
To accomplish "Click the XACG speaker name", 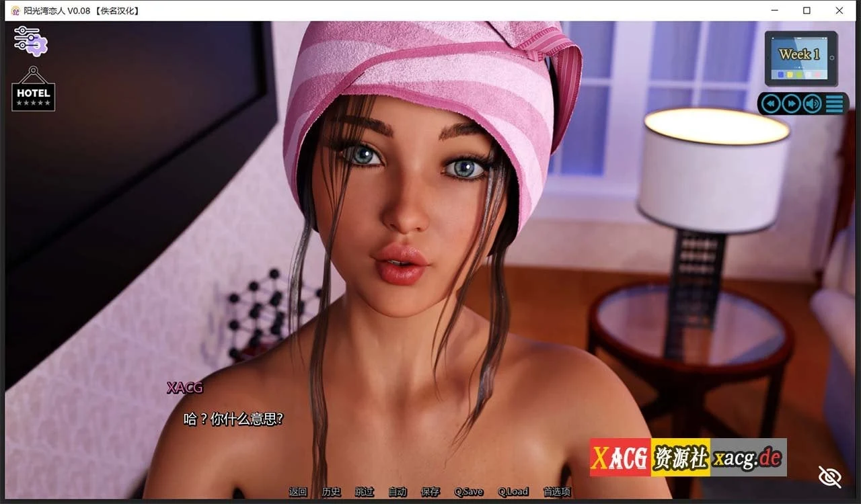I will [185, 388].
